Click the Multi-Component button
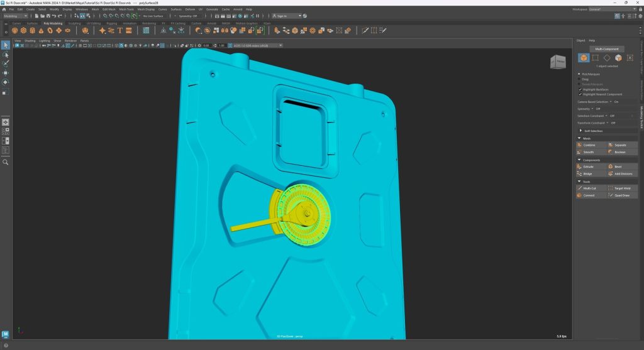Viewport: 644px width, 350px height. coord(607,49)
